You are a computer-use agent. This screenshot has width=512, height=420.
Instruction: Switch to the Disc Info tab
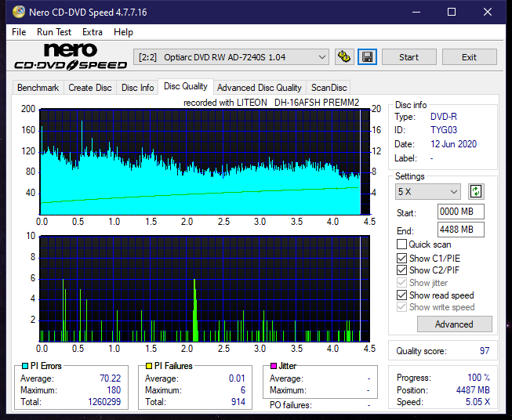pyautogui.click(x=137, y=88)
